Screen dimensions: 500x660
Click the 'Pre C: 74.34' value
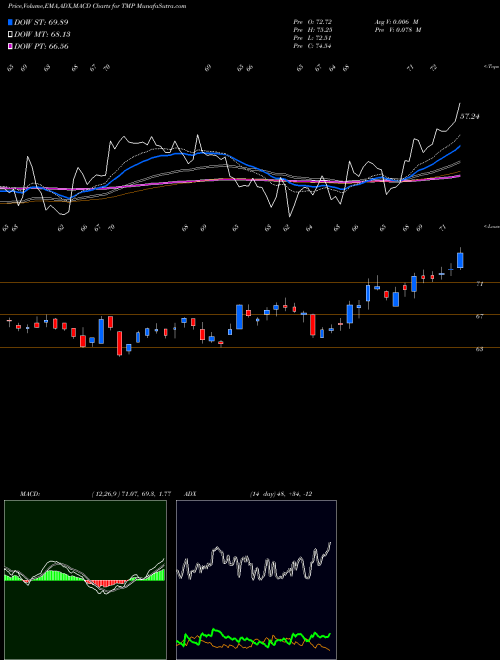pos(312,46)
